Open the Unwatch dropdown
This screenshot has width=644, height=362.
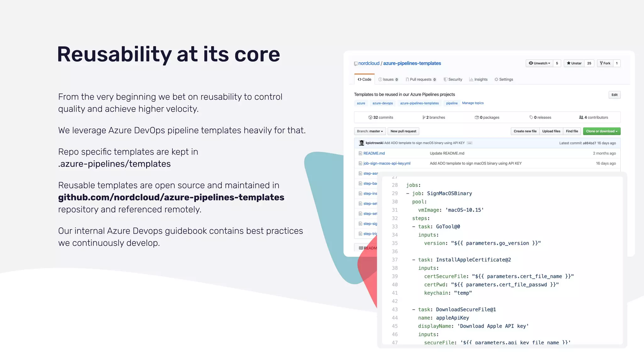[540, 63]
